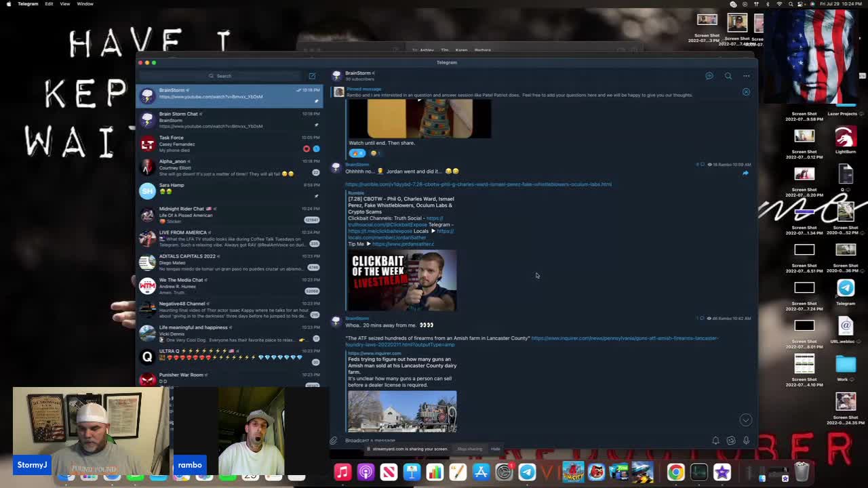Click Stop sharing in StreamYard bar
Viewport: 868px width, 488px height.
469,449
